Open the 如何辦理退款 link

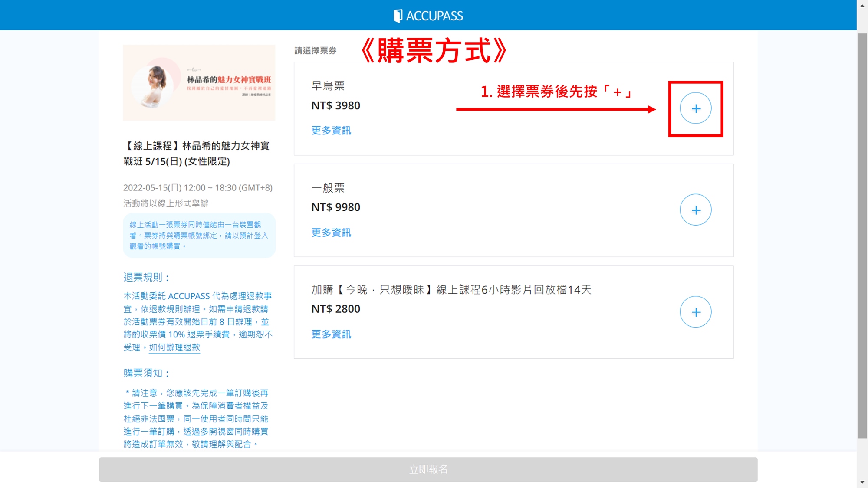pos(174,347)
